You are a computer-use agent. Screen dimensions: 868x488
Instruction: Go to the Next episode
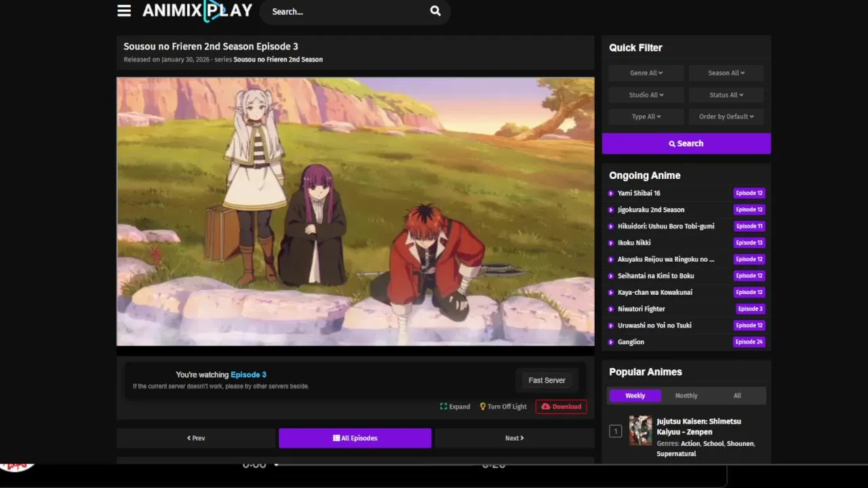coord(514,438)
